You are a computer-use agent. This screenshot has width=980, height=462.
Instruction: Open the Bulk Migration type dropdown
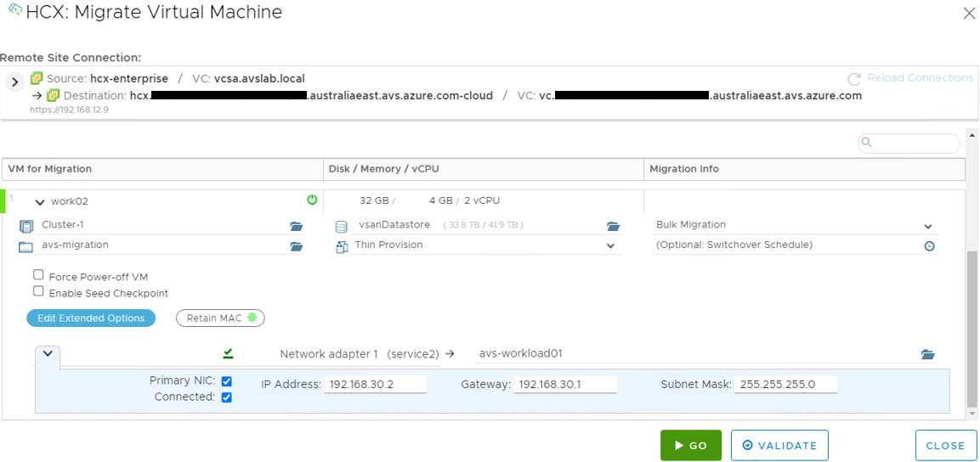point(928,226)
